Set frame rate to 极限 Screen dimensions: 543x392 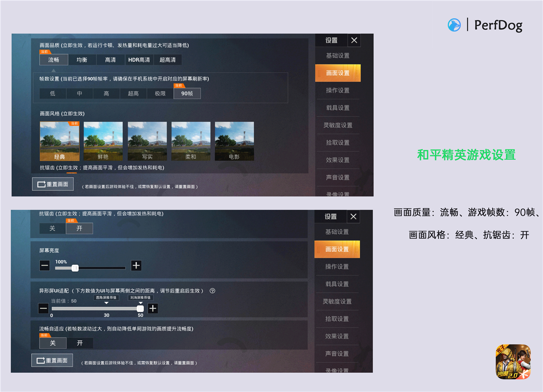[x=160, y=93]
